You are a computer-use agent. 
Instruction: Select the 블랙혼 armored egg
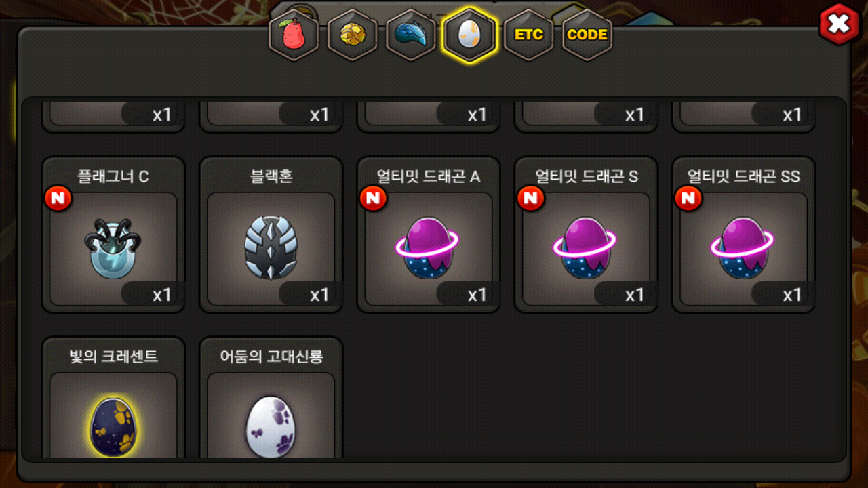[271, 249]
